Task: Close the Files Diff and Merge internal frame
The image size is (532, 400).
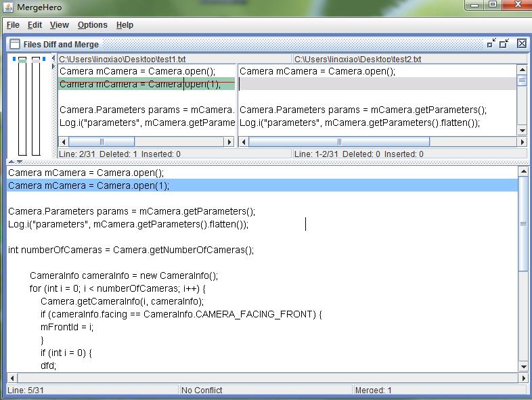Action: coord(521,43)
